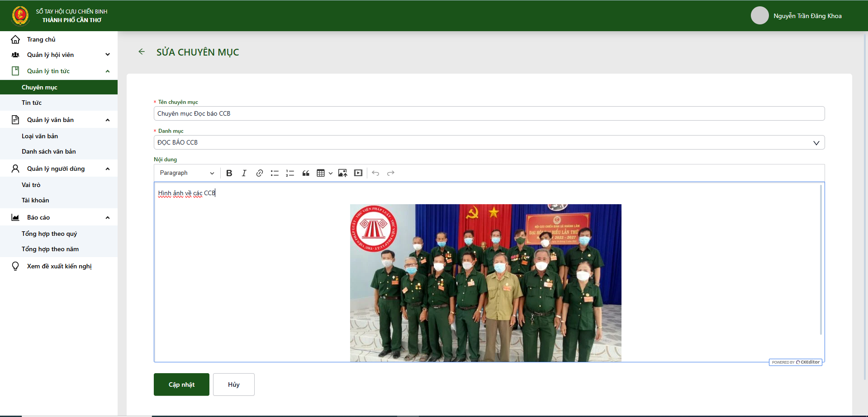
Task: Upload an image via editor toolbar
Action: pyautogui.click(x=343, y=173)
